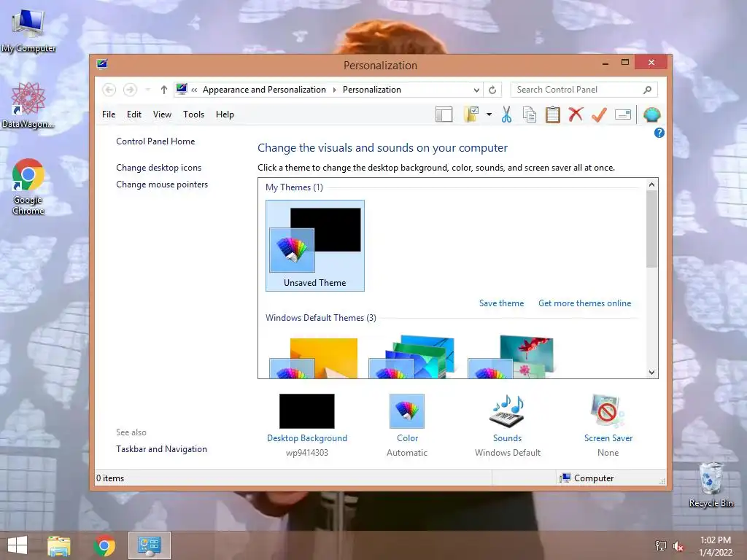Open the File menu
This screenshot has height=560, width=747.
coord(109,114)
